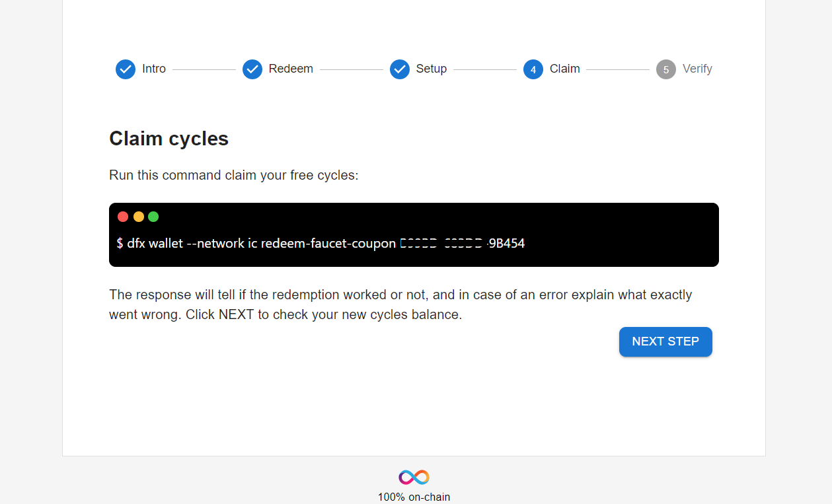Image resolution: width=832 pixels, height=504 pixels.
Task: Click the Claim cycles heading
Action: (x=169, y=139)
